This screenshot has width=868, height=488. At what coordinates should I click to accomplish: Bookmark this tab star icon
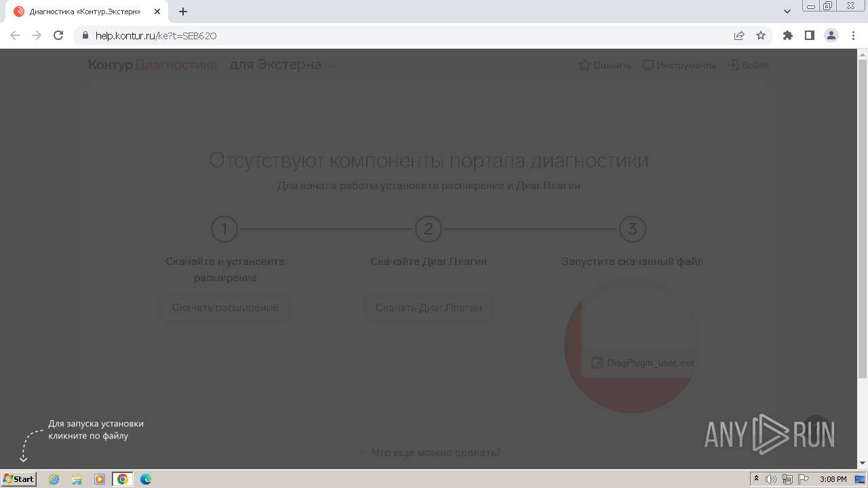pyautogui.click(x=761, y=35)
